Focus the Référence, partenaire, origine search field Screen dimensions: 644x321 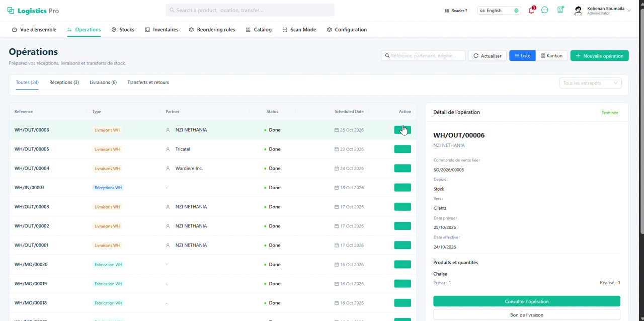(423, 56)
